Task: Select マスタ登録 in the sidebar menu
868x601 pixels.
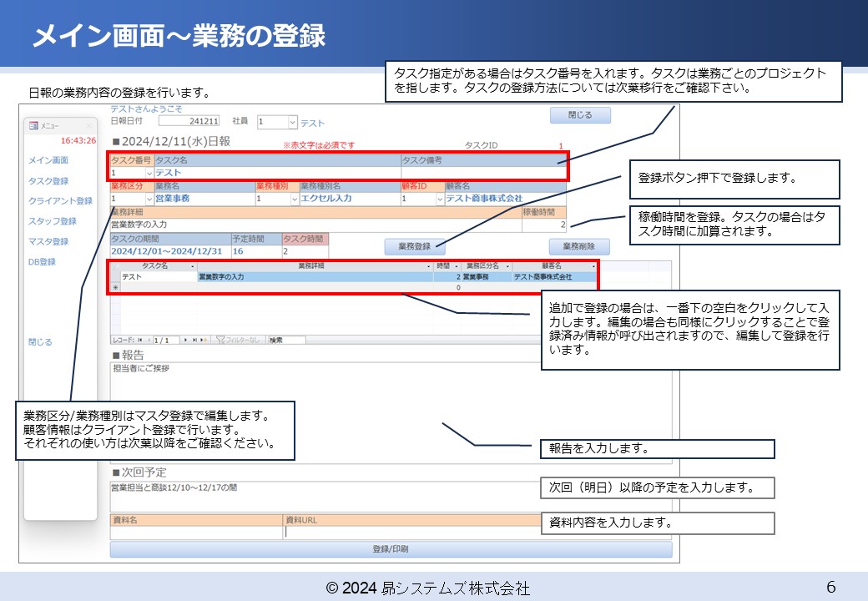Action: coord(48,239)
